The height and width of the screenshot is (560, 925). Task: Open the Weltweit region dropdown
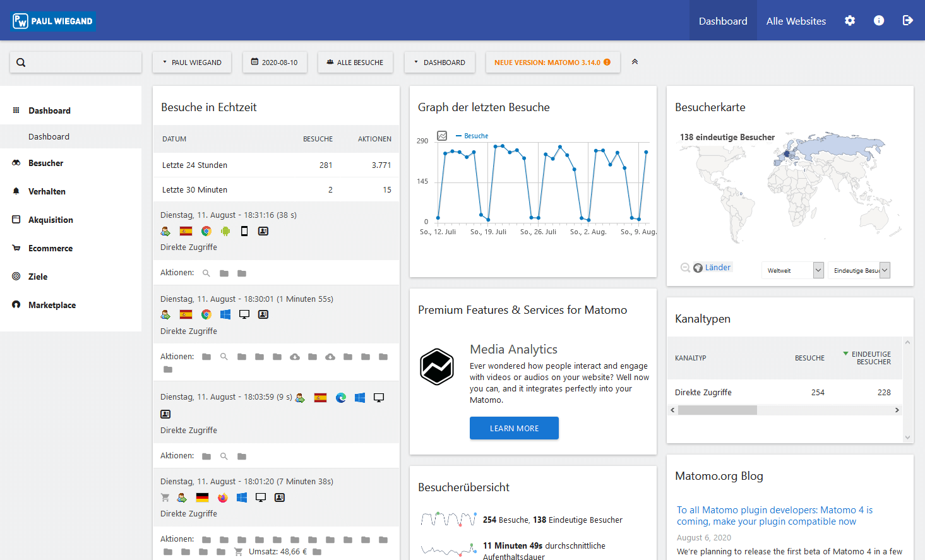click(x=792, y=270)
